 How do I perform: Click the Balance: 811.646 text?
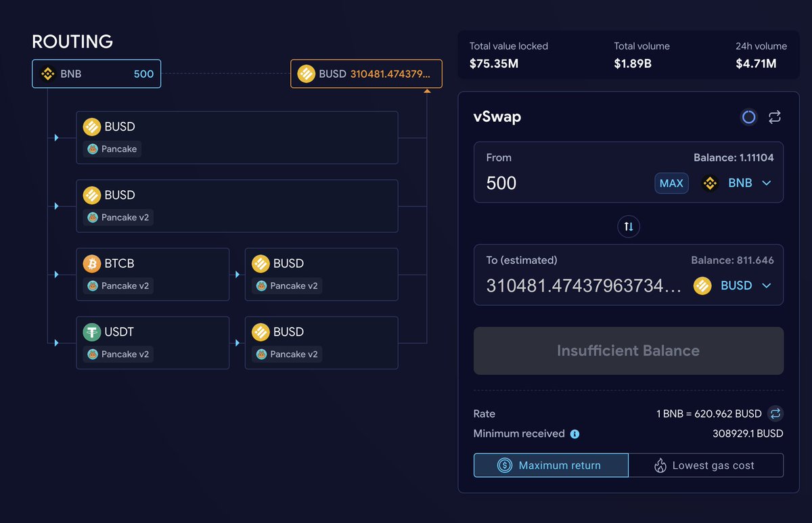click(x=732, y=260)
